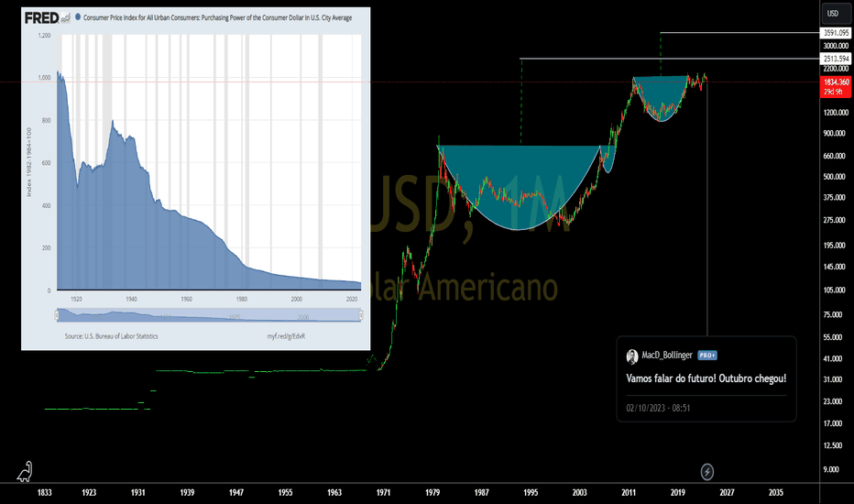Click the FRED chart series legend dot
This screenshot has width=854, height=504.
(78, 17)
